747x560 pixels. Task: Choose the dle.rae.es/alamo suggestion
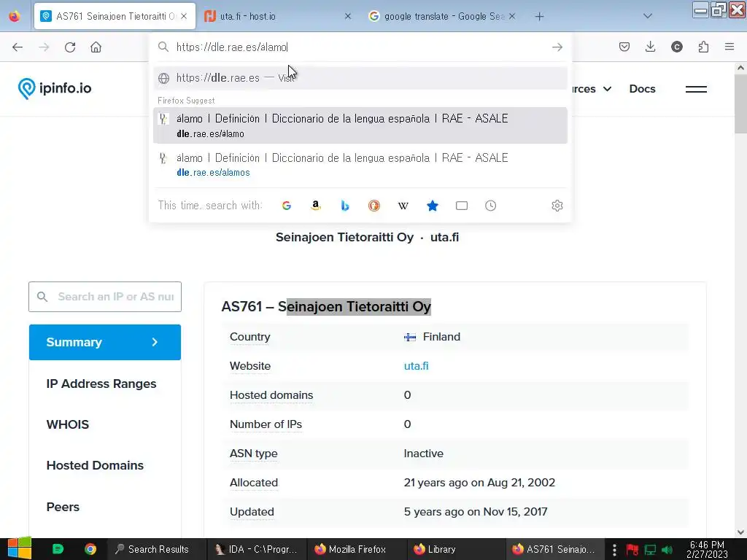[360, 125]
